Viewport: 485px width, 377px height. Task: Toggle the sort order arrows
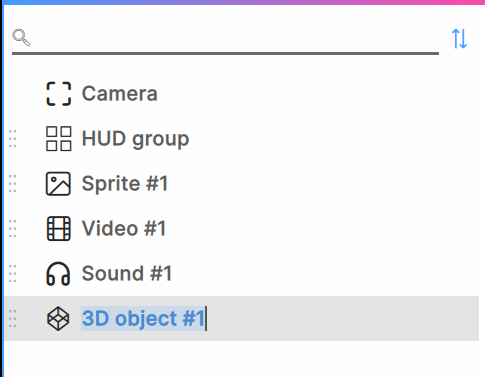459,38
